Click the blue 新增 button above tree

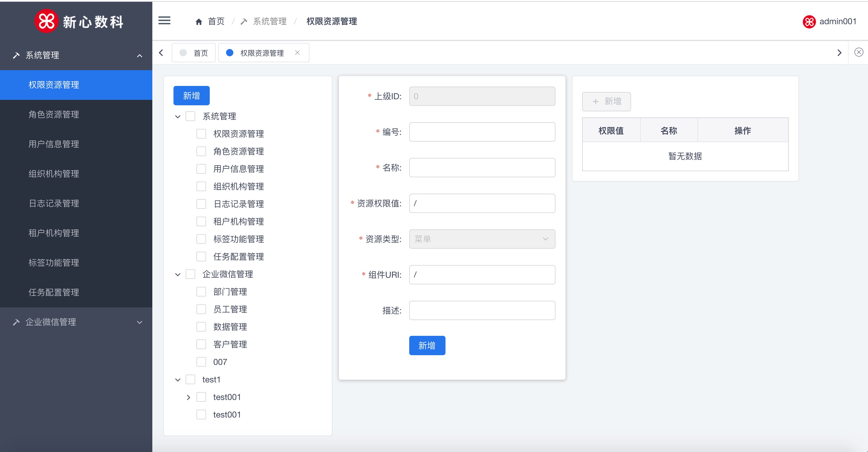(191, 96)
